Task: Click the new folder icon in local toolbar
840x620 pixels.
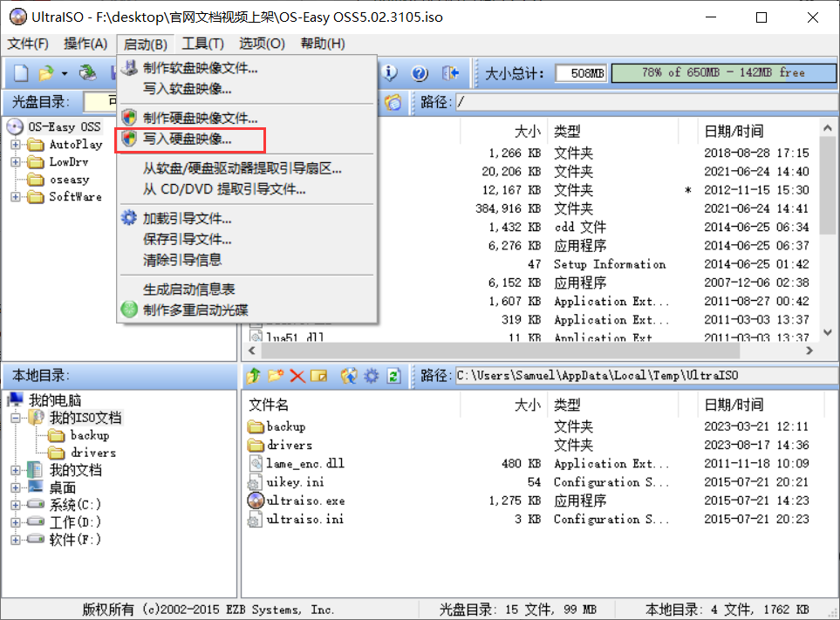Action: (x=276, y=376)
